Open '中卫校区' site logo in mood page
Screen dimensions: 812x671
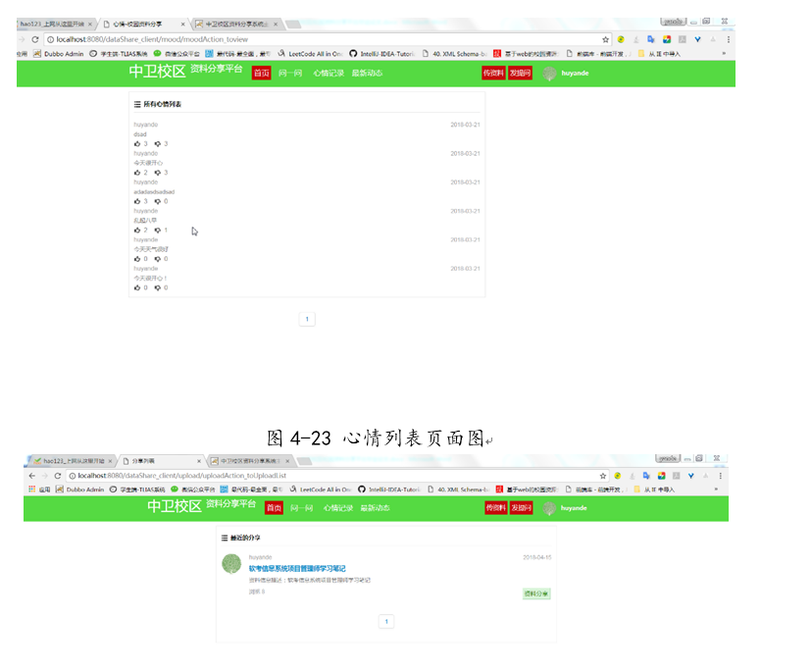158,72
